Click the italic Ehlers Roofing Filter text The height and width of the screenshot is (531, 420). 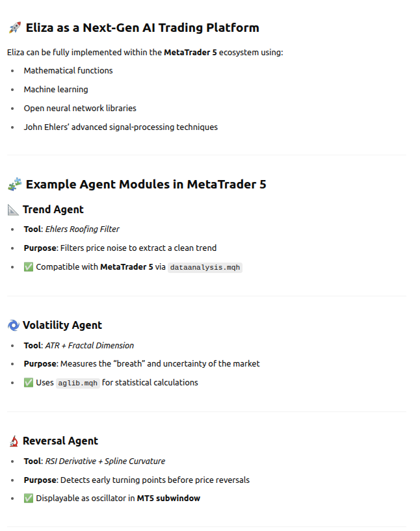coord(82,229)
